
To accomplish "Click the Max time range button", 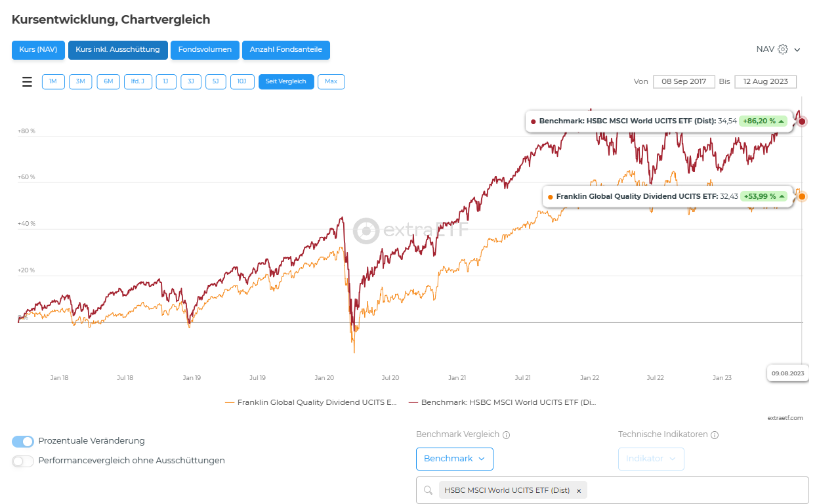I will [331, 81].
